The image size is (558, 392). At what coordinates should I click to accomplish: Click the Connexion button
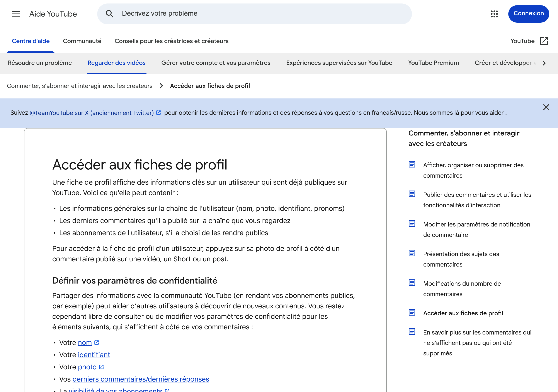(x=528, y=14)
